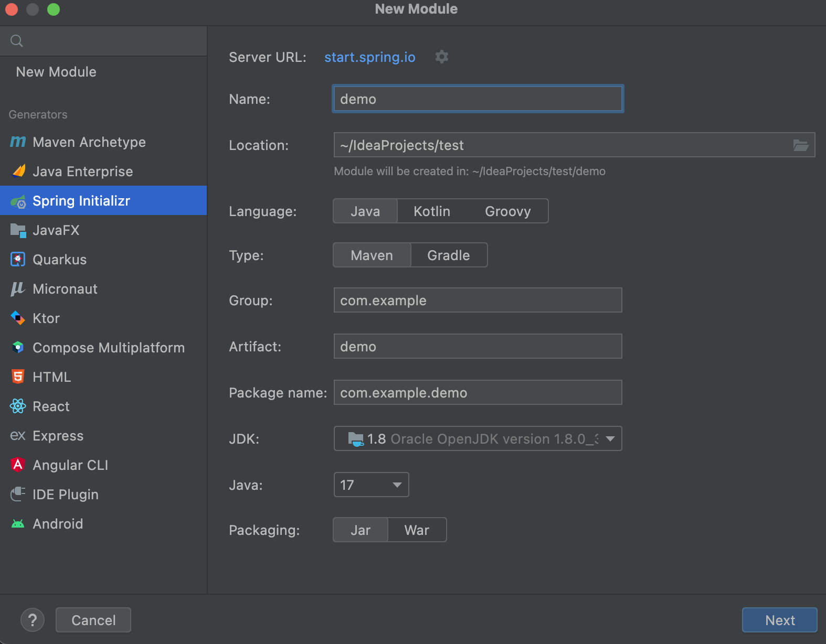Click the Artifact input field
826x644 pixels.
click(x=478, y=346)
